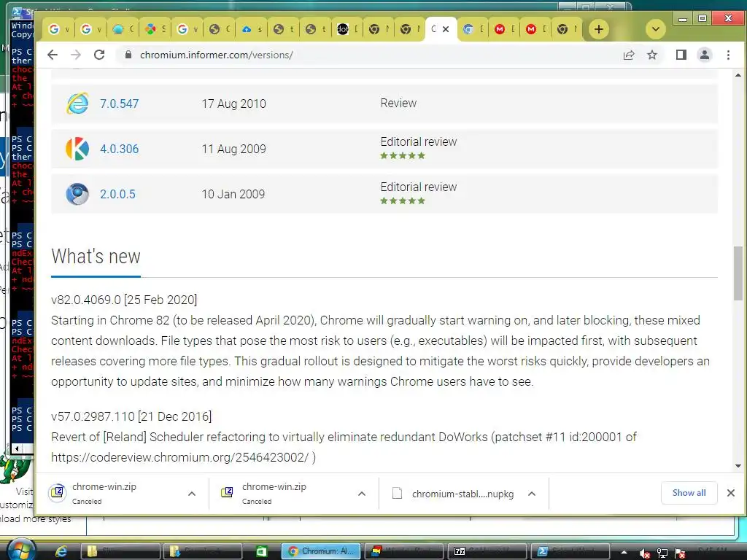This screenshot has width=747, height=560.
Task: Click the muted volume tray icon
Action: point(645,553)
